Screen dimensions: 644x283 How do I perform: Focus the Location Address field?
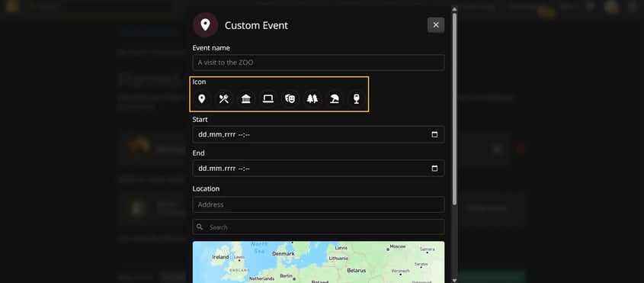(x=319, y=204)
